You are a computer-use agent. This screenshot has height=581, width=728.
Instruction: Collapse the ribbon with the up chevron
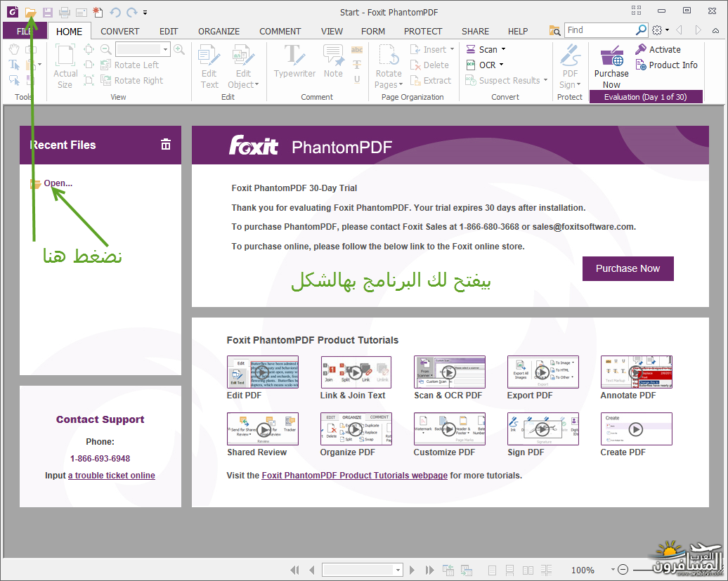point(715,31)
